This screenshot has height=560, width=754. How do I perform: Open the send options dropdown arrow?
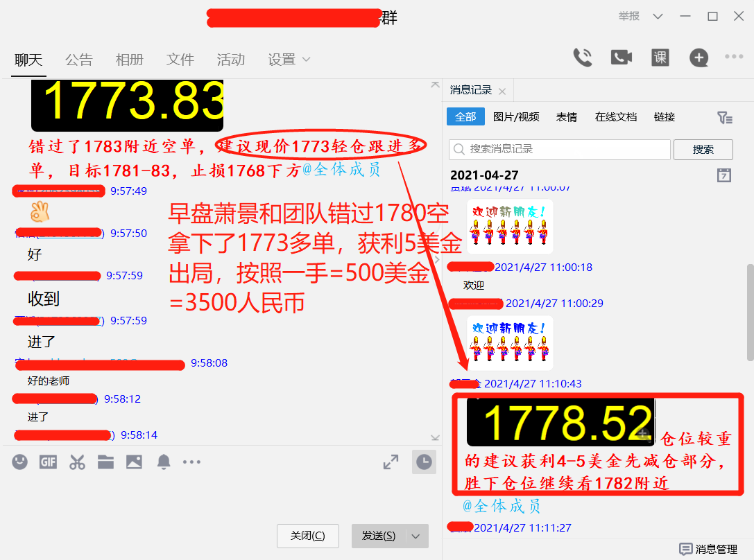[x=416, y=536]
